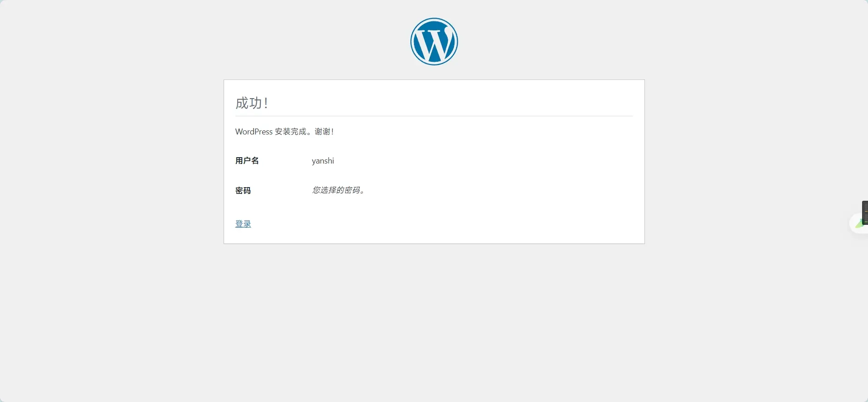Click the 用户名 label
868x402 pixels.
247,161
